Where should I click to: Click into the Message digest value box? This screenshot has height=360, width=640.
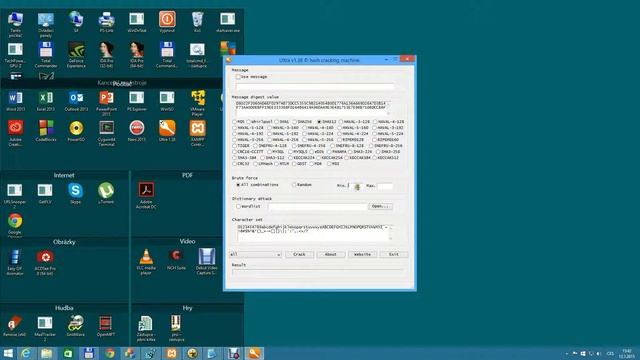312,108
